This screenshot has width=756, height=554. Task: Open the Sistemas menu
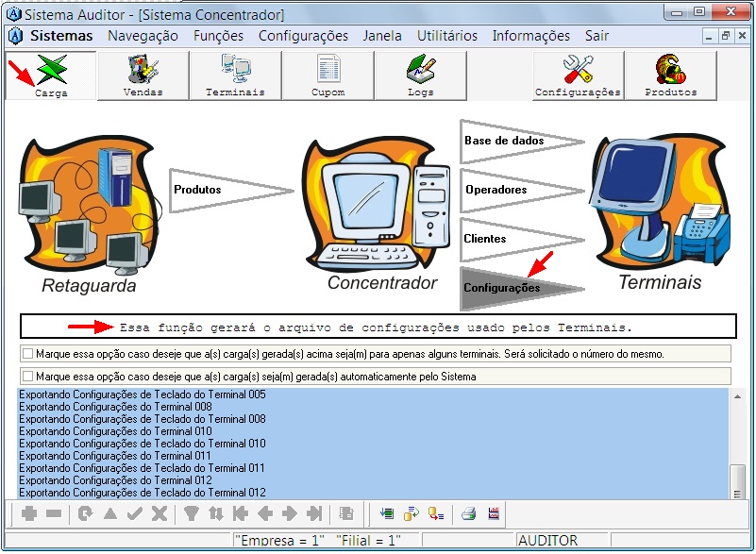coord(61,36)
